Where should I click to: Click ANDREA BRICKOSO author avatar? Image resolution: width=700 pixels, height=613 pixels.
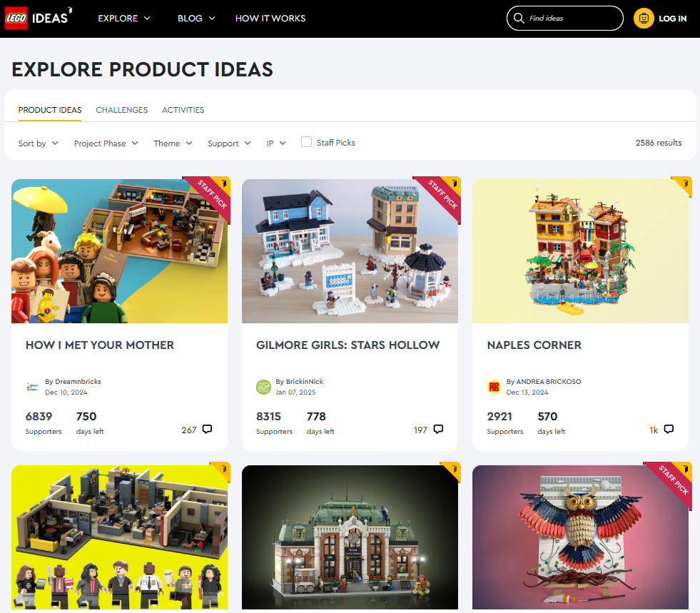pyautogui.click(x=494, y=387)
